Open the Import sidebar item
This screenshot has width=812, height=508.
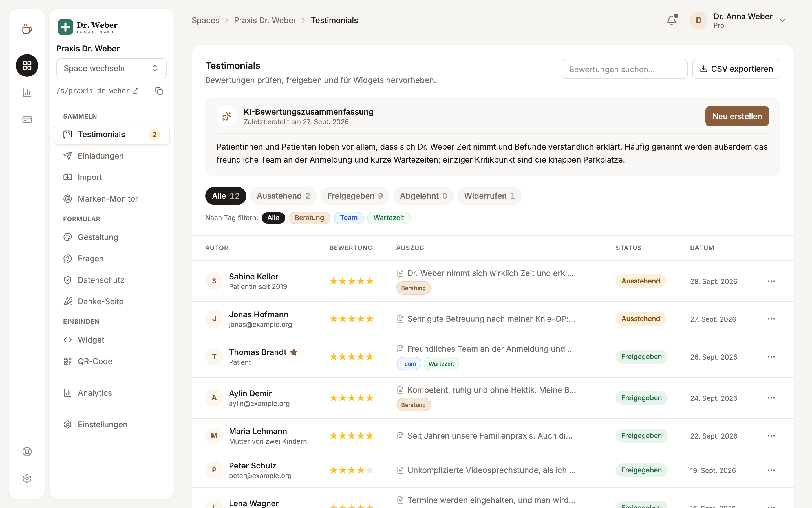tap(111, 177)
